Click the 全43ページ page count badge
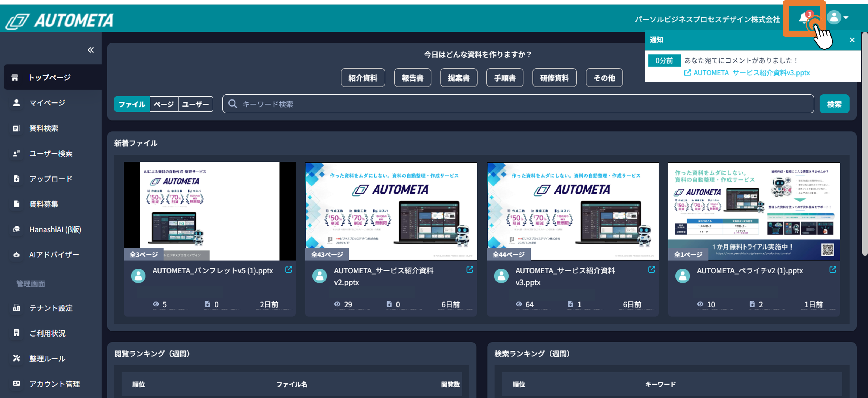Viewport: 868px width, 398px height. coord(327,254)
